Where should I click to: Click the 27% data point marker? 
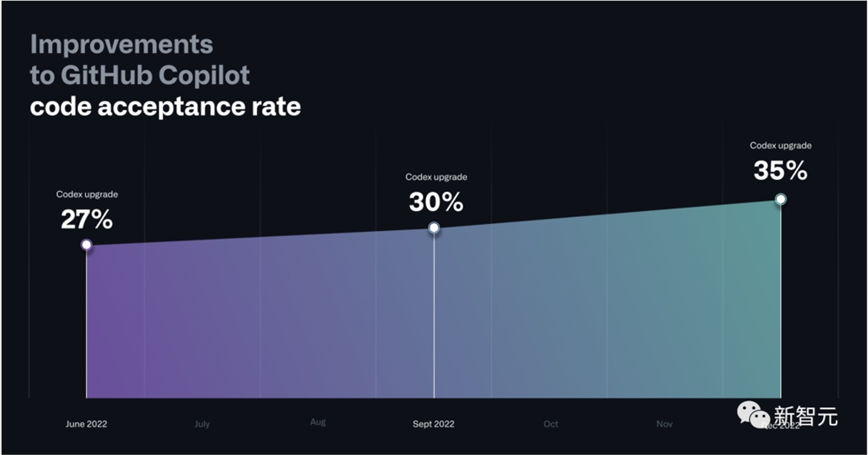[x=86, y=245]
